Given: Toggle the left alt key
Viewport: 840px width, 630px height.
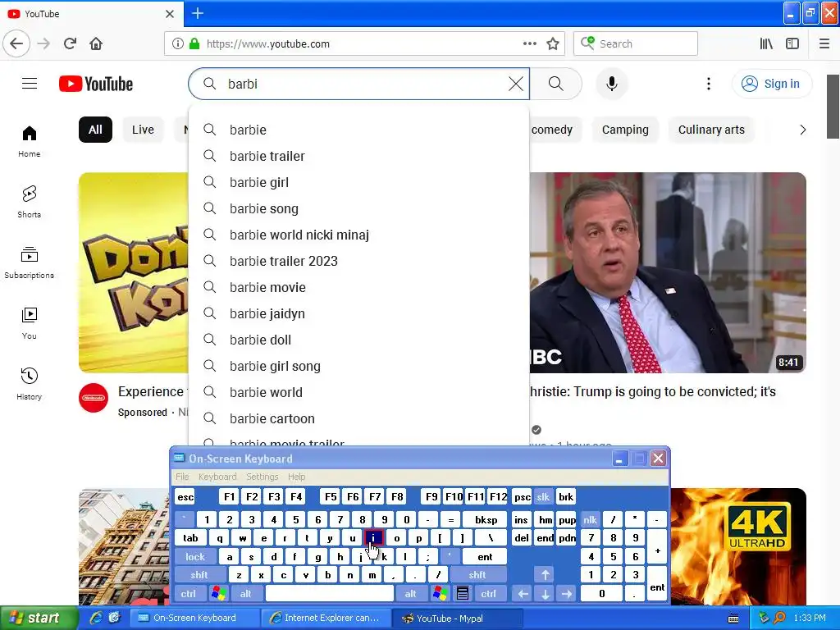Looking at the screenshot, I should (x=246, y=594).
